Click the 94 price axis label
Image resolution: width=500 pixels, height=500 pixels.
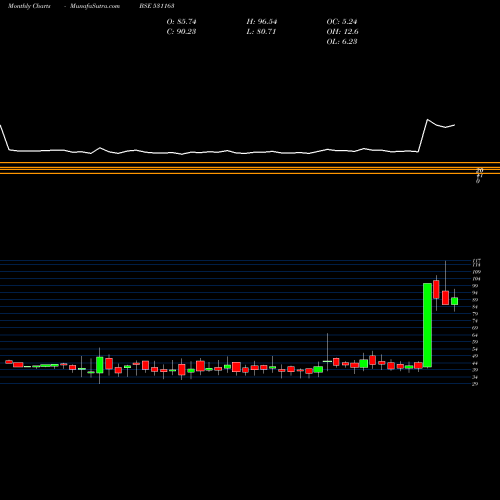click(x=475, y=293)
